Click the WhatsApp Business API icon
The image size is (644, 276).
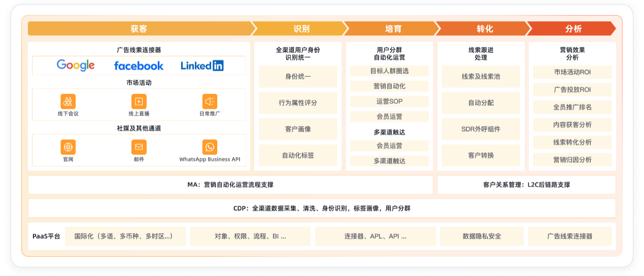tap(210, 147)
